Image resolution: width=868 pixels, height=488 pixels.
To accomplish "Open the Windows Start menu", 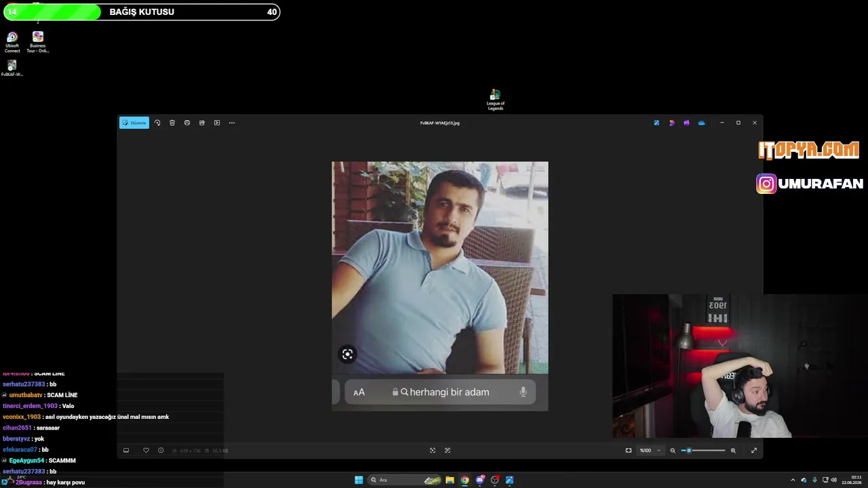I will tap(359, 480).
